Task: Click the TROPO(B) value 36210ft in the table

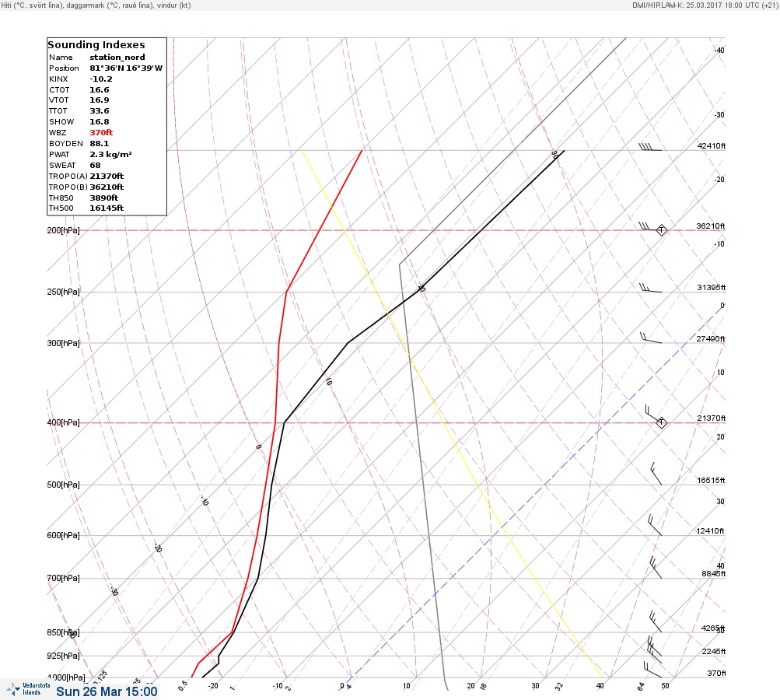Action: (x=107, y=187)
